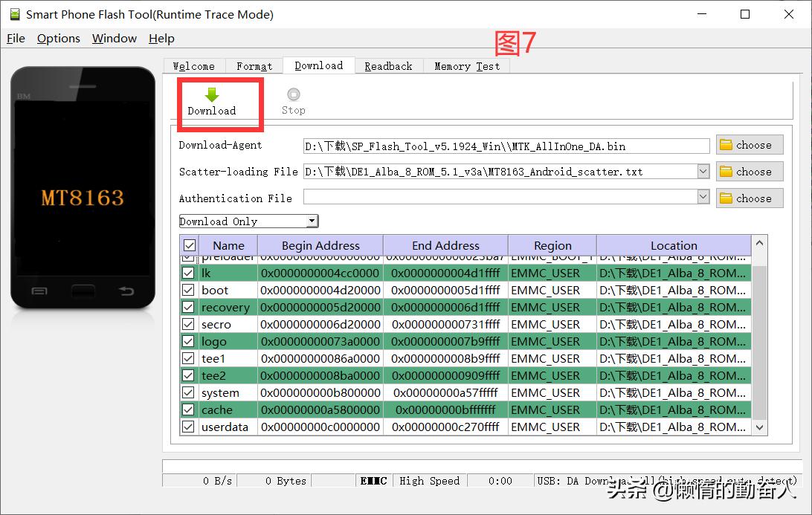
Task: Open the Download Only mode dropdown
Action: (x=312, y=221)
